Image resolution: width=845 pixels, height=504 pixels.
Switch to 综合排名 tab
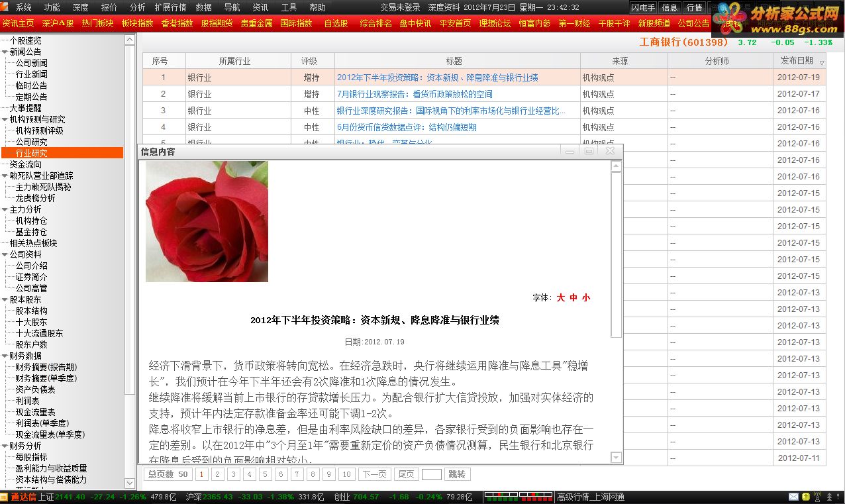[375, 23]
